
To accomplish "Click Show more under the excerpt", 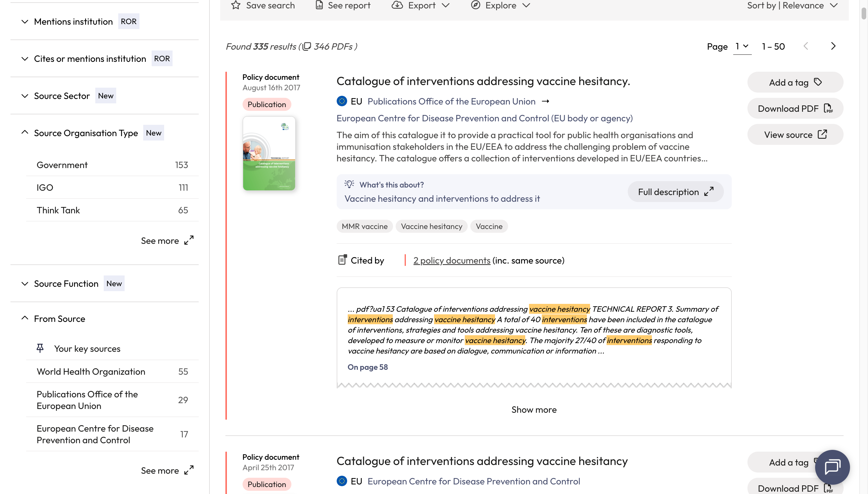I will point(534,410).
